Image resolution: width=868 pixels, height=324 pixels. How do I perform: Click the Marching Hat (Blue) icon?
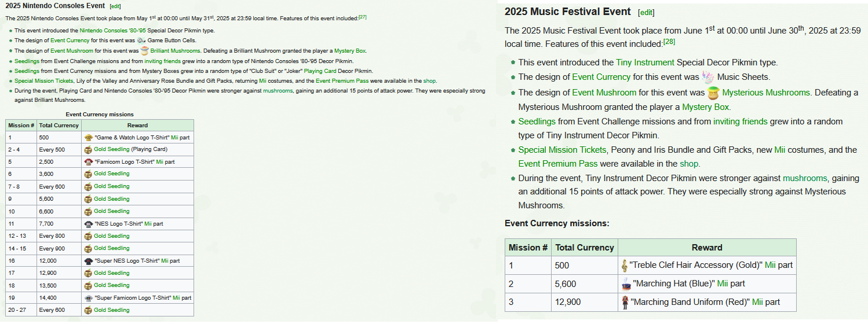tap(625, 283)
